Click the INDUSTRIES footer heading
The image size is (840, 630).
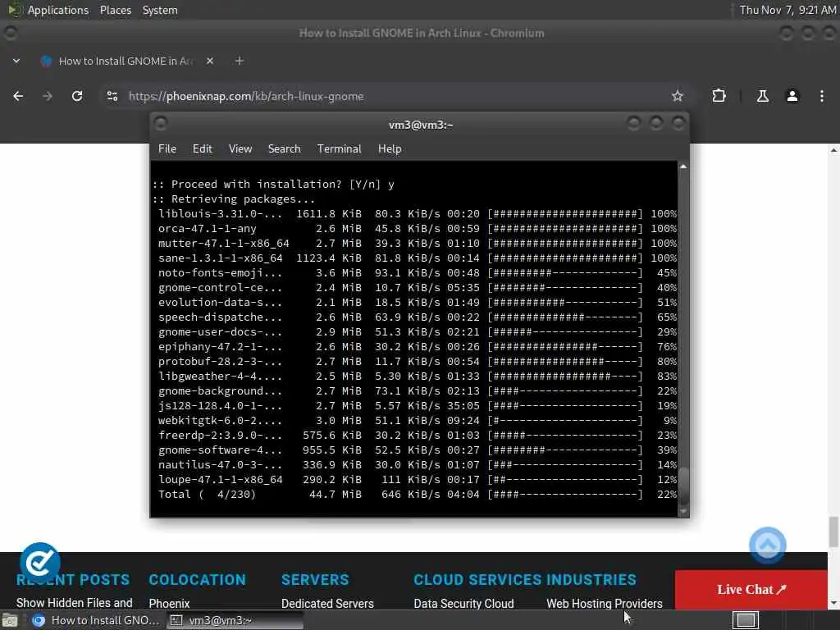[x=591, y=580]
